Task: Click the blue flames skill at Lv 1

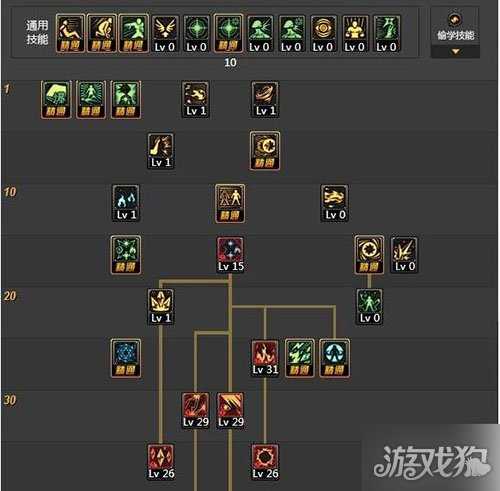Action: [x=126, y=203]
